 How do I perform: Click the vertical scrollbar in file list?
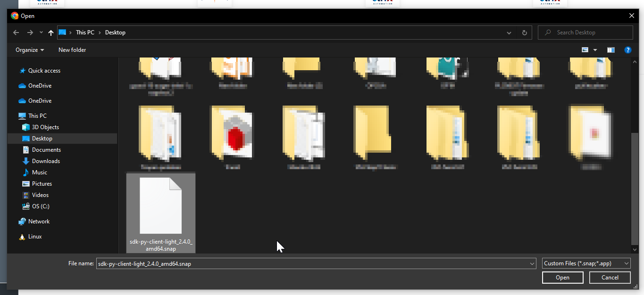pos(635,188)
